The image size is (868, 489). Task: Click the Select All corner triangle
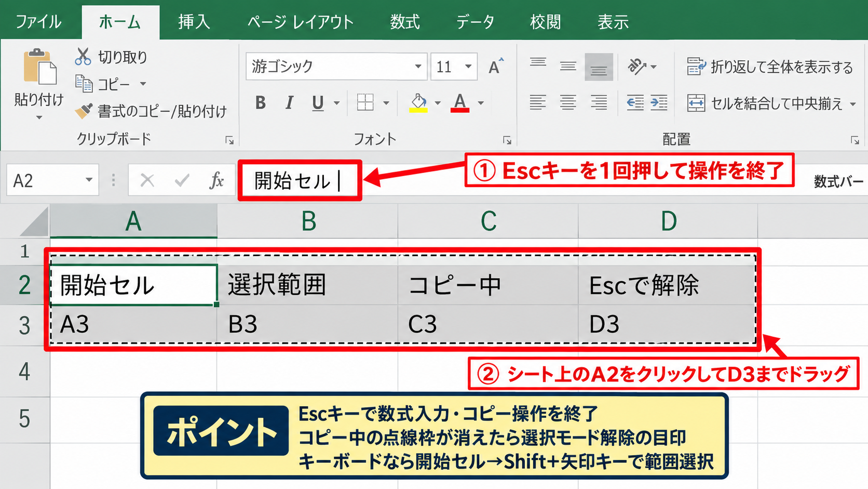[x=34, y=222]
